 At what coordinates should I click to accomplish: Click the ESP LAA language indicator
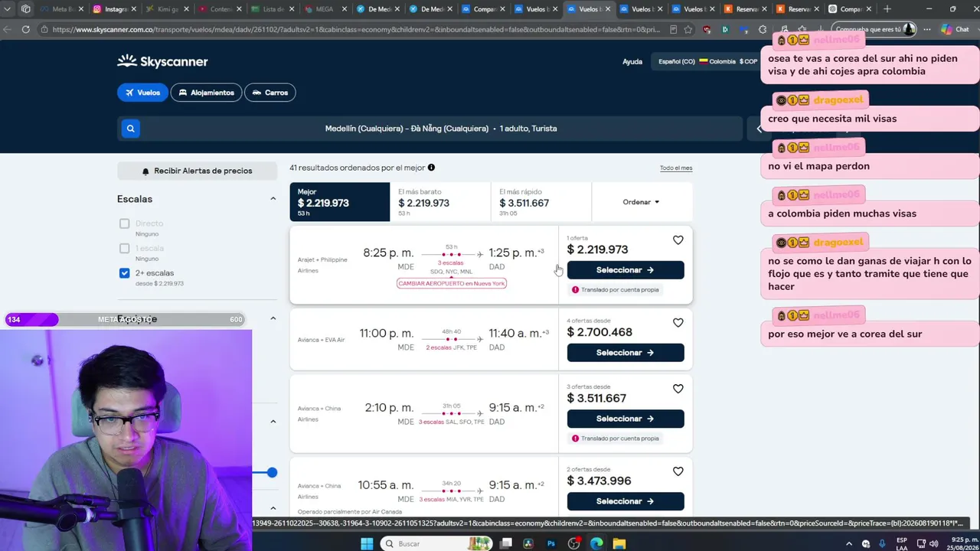click(902, 543)
